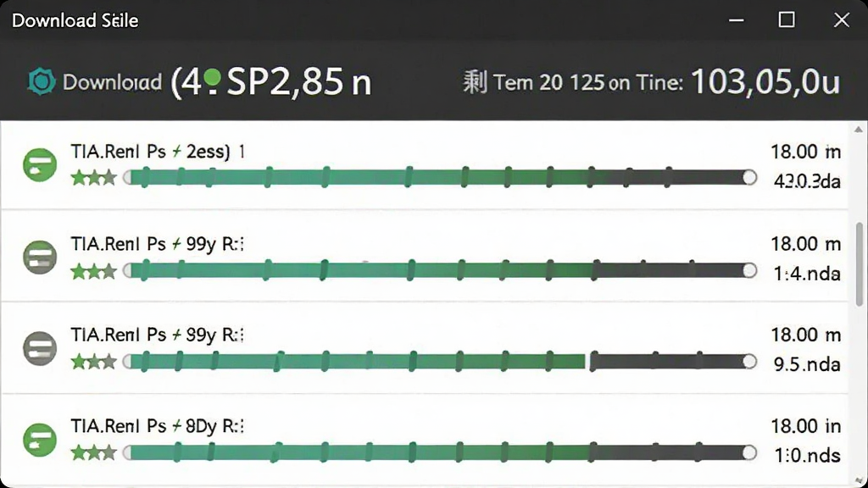Click the teal gear Download icon
Screen dimensions: 868x488
pos(42,82)
